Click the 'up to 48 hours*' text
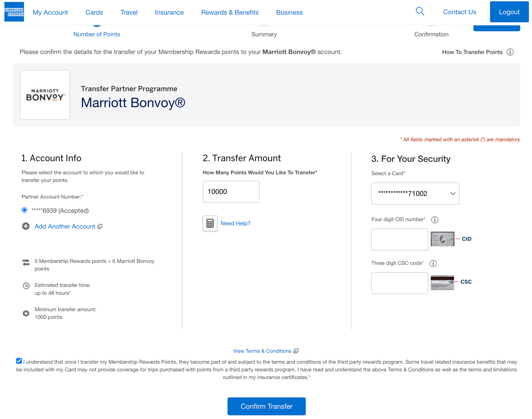The height and width of the screenshot is (419, 532). point(52,293)
